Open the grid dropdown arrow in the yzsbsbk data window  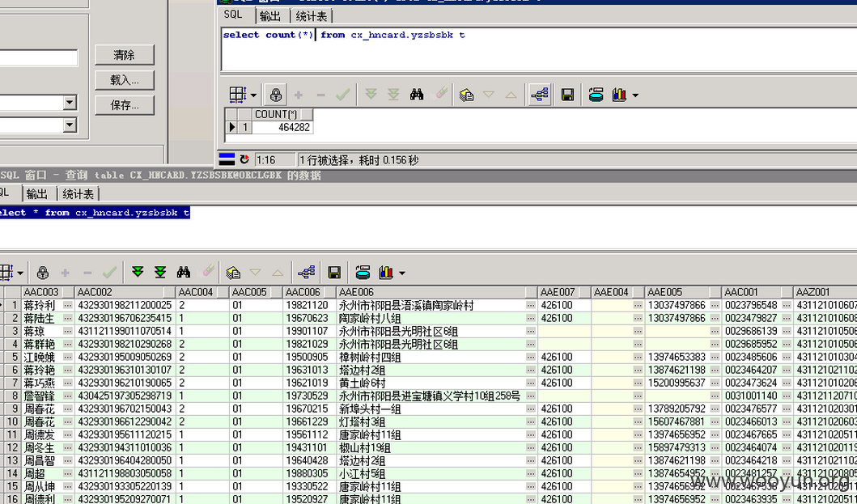point(20,273)
